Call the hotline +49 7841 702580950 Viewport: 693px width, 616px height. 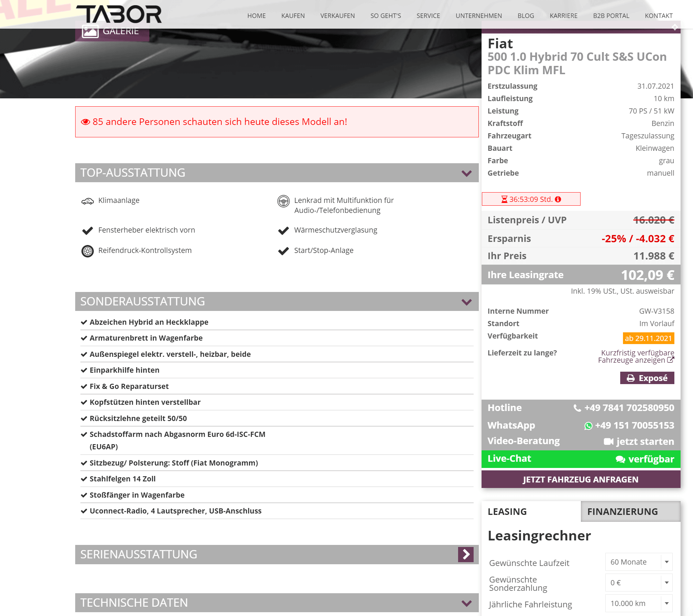tap(624, 408)
